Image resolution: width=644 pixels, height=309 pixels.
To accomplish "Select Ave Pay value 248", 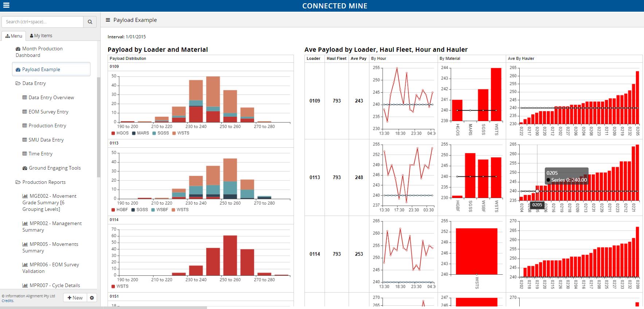I will 359,177.
